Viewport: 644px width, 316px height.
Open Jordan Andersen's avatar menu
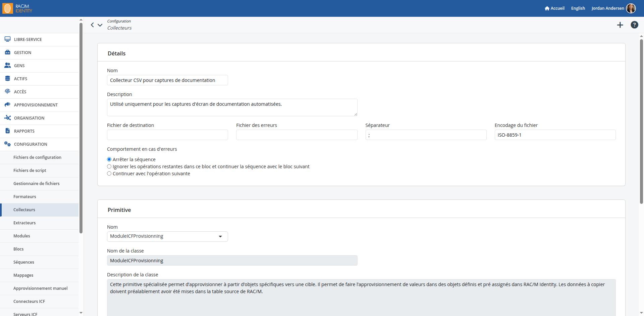point(631,8)
